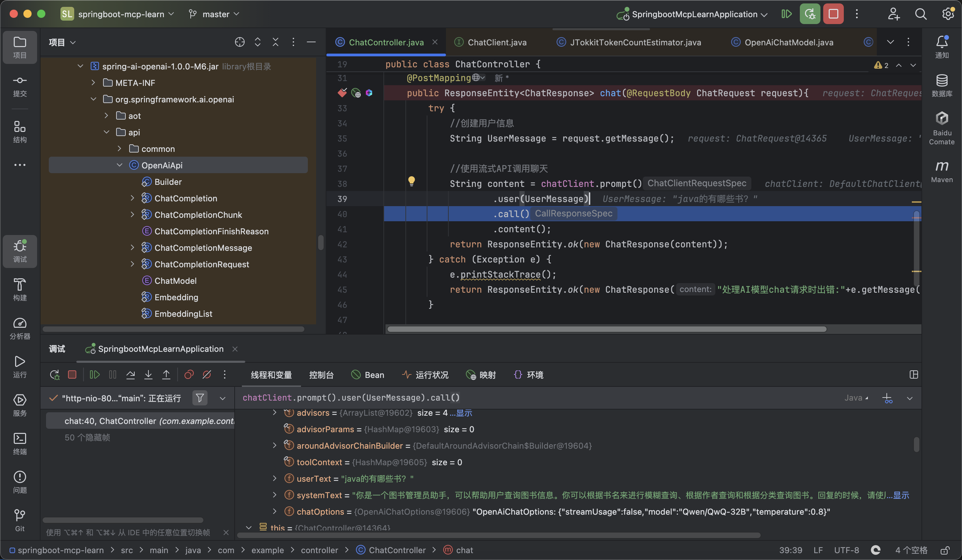The width and height of the screenshot is (962, 560).
Task: Open the Problems tool window
Action: click(x=20, y=482)
